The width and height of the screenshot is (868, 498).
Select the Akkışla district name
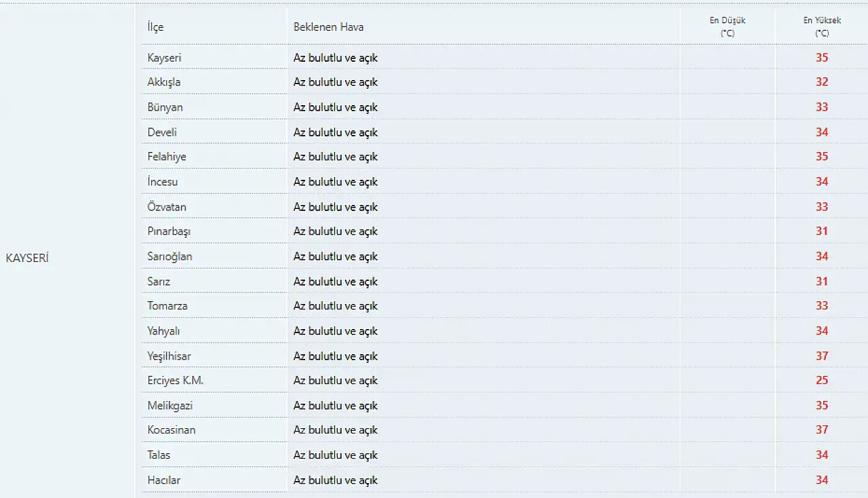(x=164, y=82)
